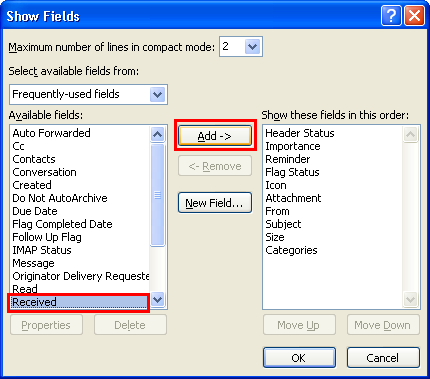The image size is (430, 379).
Task: Click the New Field... button
Action: (x=215, y=202)
